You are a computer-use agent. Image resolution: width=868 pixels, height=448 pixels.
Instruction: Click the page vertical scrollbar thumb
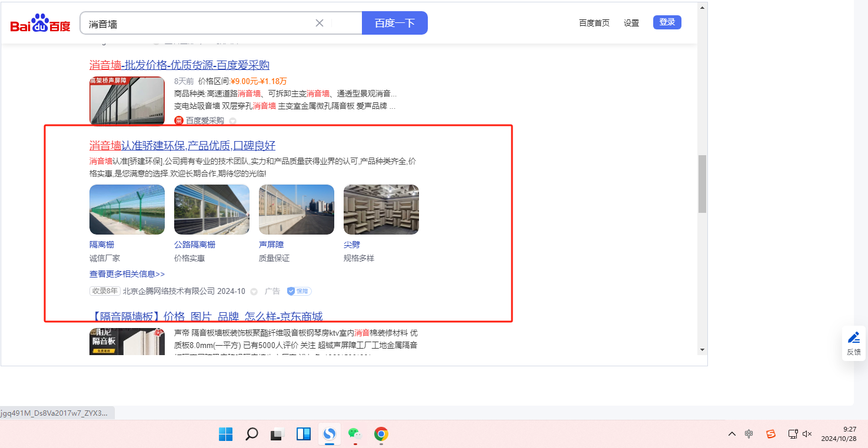[702, 184]
